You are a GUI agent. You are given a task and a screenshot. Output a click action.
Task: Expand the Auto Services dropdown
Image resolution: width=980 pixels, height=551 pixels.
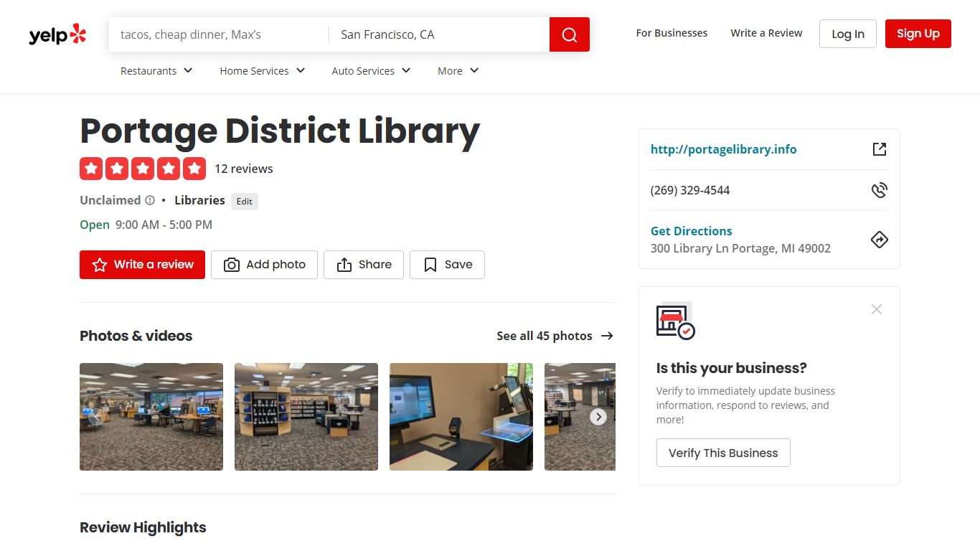pos(371,71)
